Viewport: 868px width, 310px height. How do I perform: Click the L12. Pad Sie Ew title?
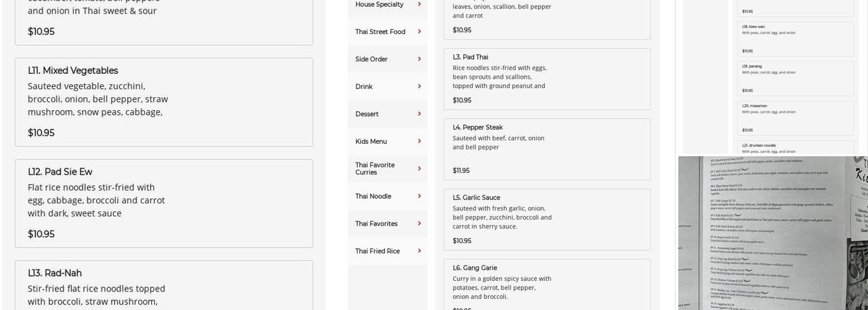60,172
